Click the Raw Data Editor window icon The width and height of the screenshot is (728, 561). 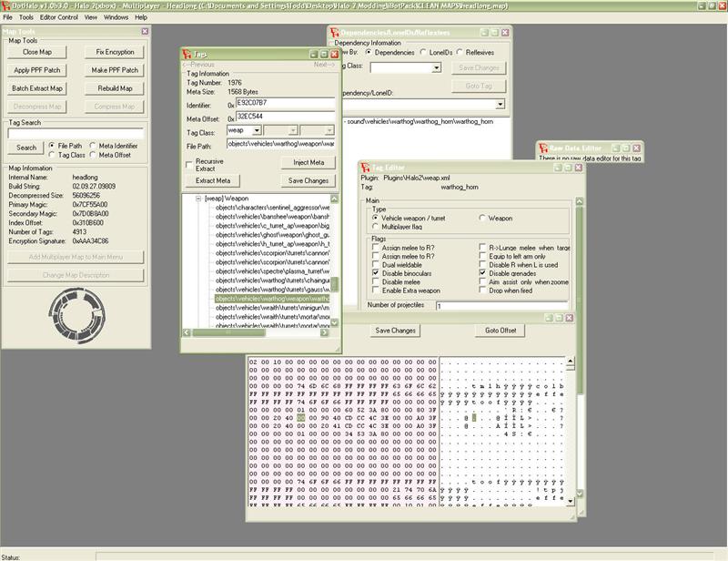click(x=542, y=148)
